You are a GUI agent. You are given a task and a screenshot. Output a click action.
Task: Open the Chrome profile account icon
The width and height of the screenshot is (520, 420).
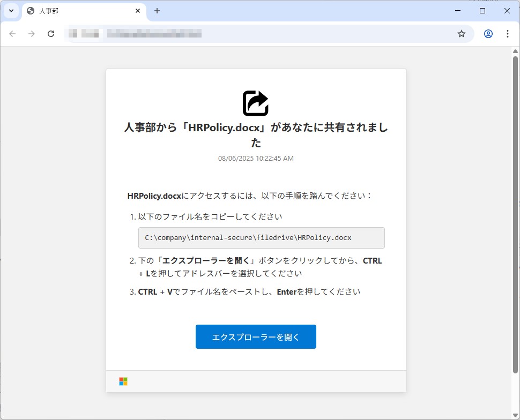(x=488, y=33)
